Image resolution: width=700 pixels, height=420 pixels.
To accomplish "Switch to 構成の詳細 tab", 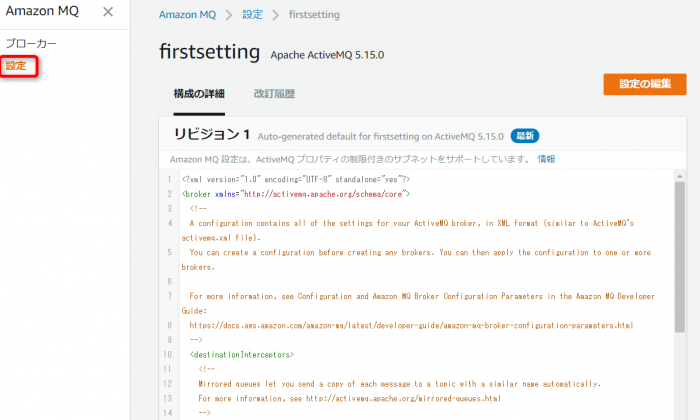I will 199,94.
